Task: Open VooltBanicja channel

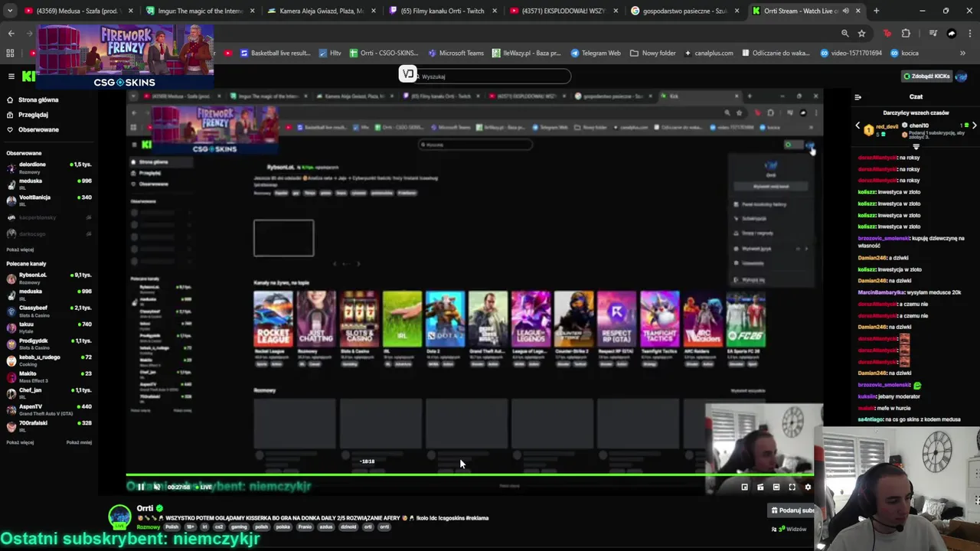Action: (49, 201)
